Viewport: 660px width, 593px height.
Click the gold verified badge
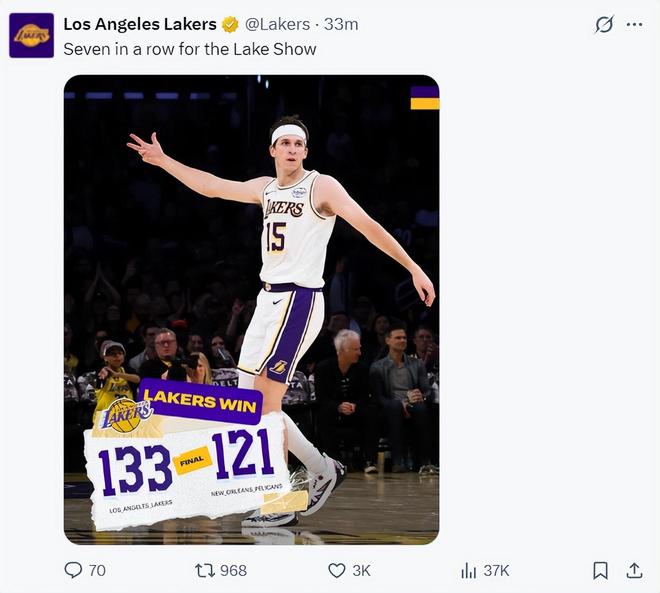tap(230, 24)
